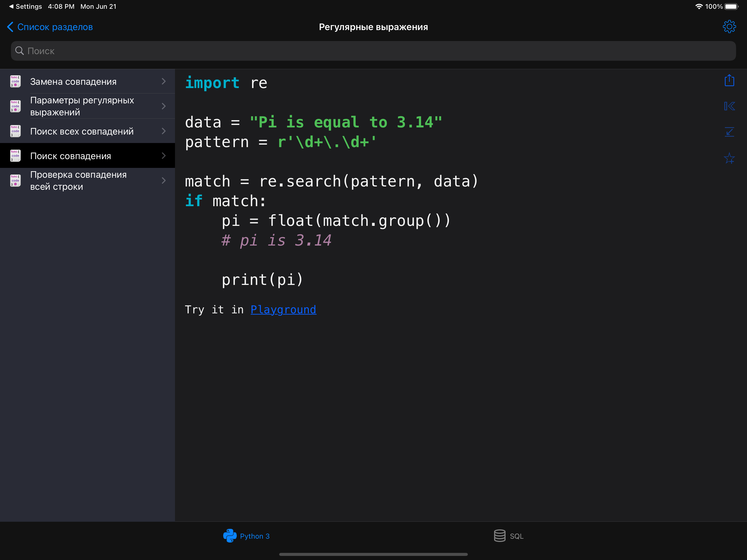Tap the 'if match:' line
747x560 pixels.
coord(226,201)
